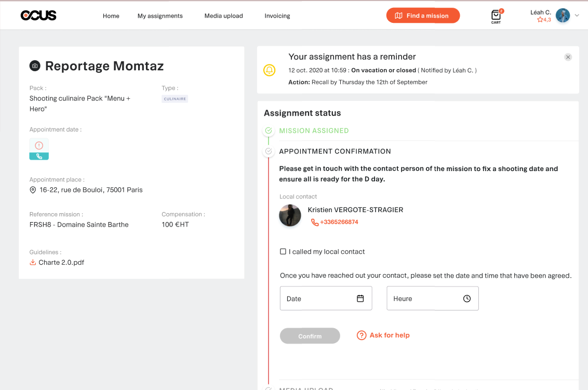
Task: Check the 'I called my local contact' box
Action: [x=283, y=252]
